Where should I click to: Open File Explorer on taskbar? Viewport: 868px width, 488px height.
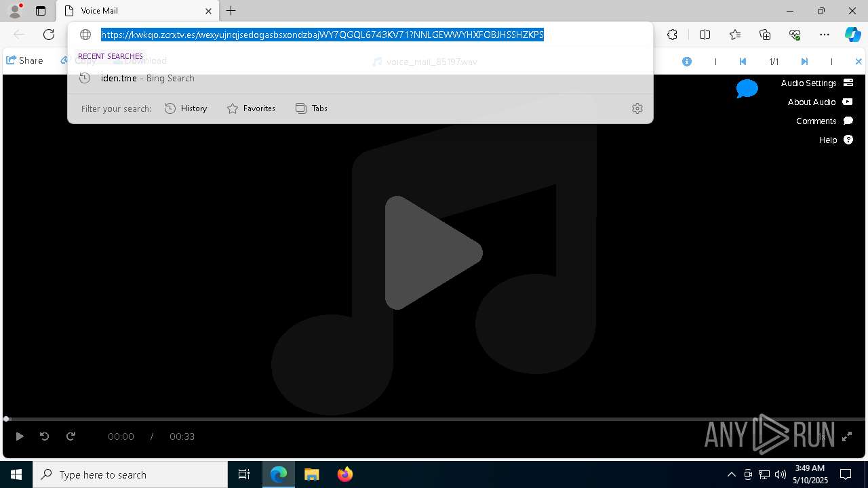point(312,474)
